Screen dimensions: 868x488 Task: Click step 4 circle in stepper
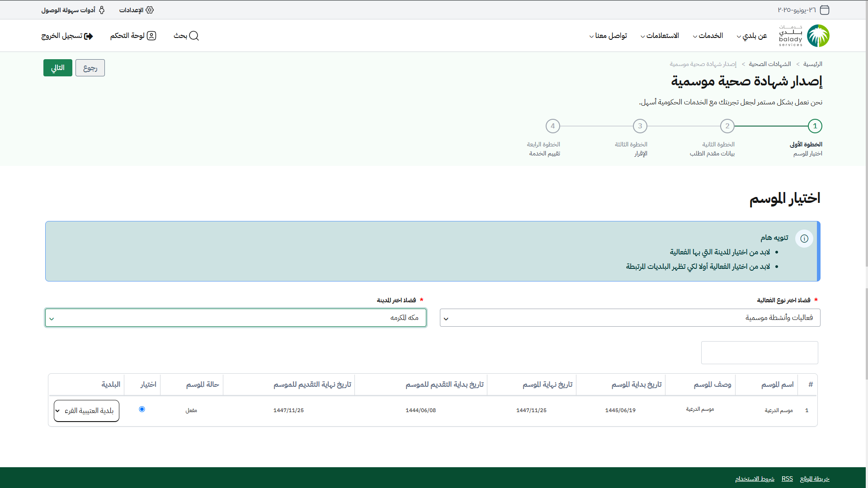(x=552, y=126)
